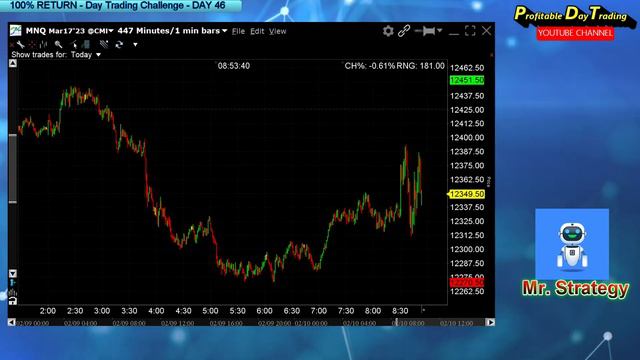Screen dimensions: 640x360
Task: Click the 12400.00 price axis label
Action: pyautogui.click(x=467, y=138)
